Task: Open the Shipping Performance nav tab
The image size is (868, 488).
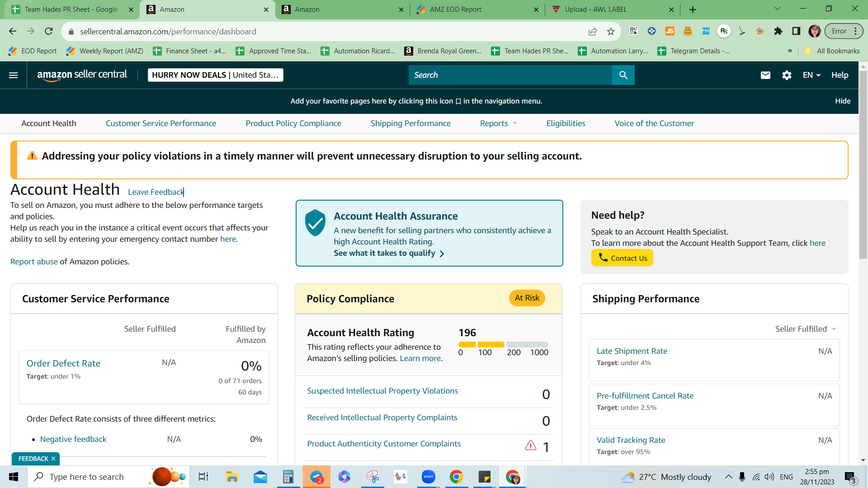Action: pos(410,123)
